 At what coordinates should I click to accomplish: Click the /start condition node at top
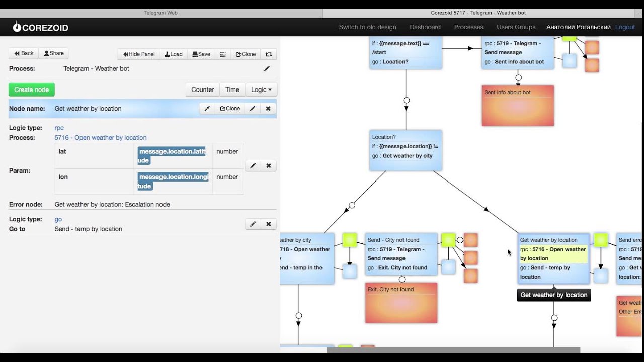(406, 52)
